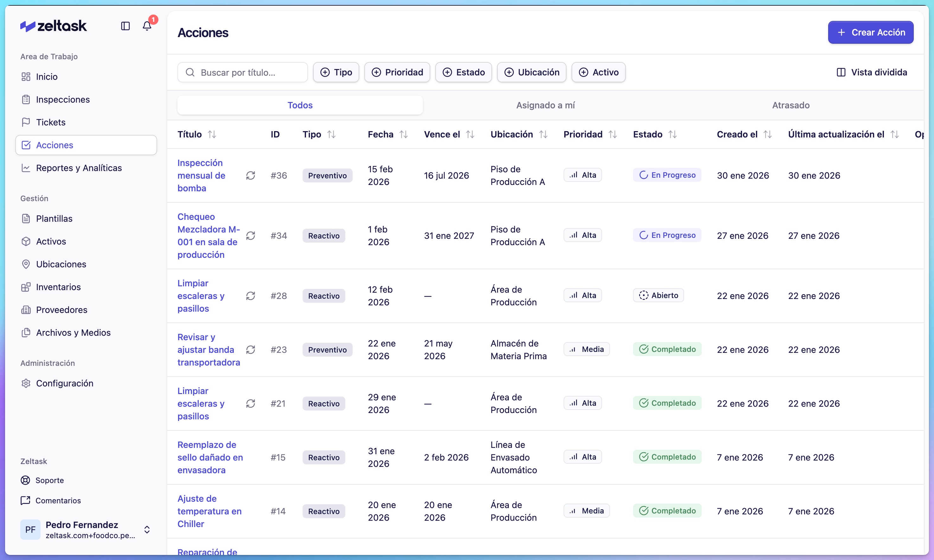Sort by the Ubicación column

(519, 134)
